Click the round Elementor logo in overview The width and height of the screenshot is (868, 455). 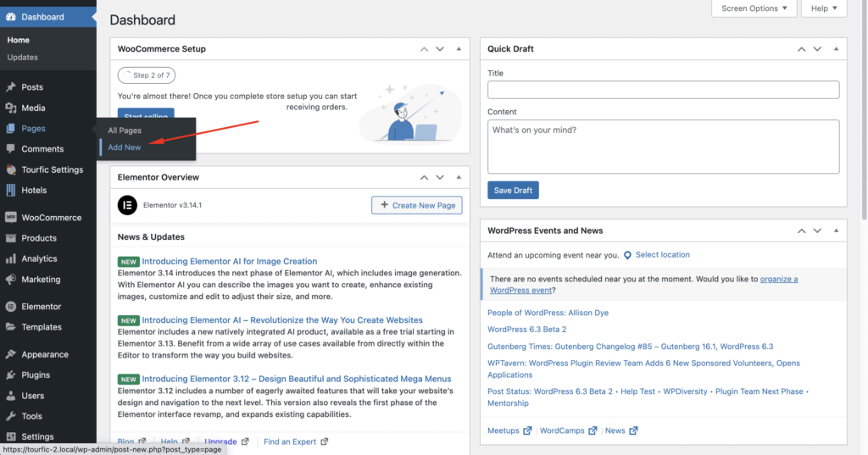coord(127,205)
